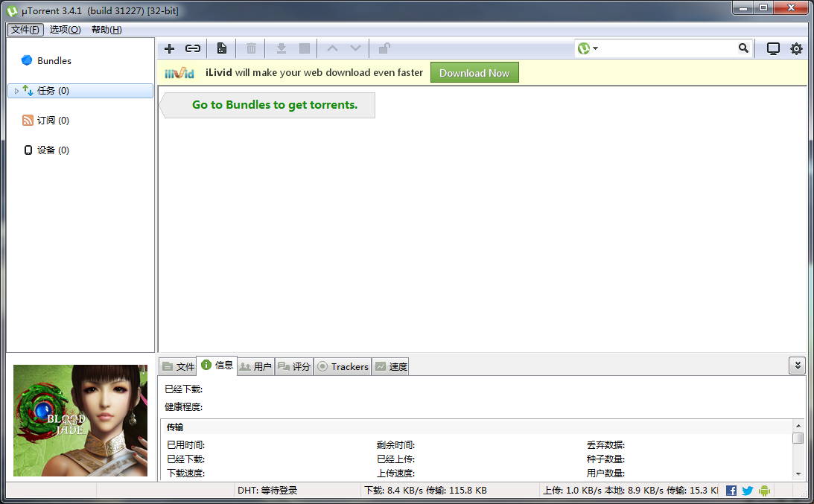Collapse the detail pane with double chevron

point(797,365)
